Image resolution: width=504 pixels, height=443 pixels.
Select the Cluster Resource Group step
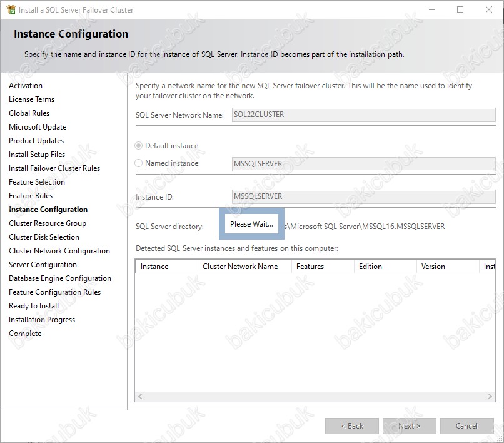tap(48, 223)
